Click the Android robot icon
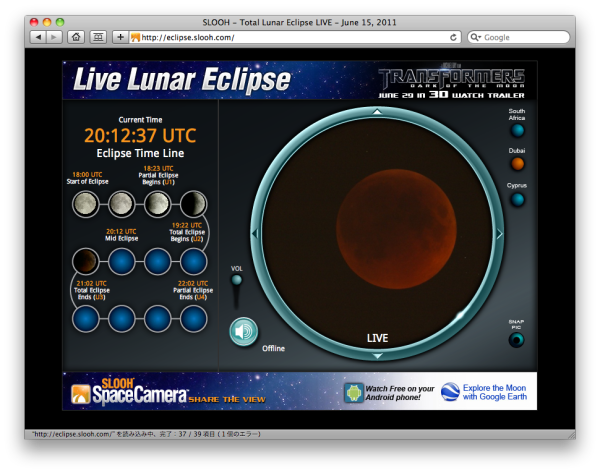Viewport: 600px width, 473px height. pos(354,393)
